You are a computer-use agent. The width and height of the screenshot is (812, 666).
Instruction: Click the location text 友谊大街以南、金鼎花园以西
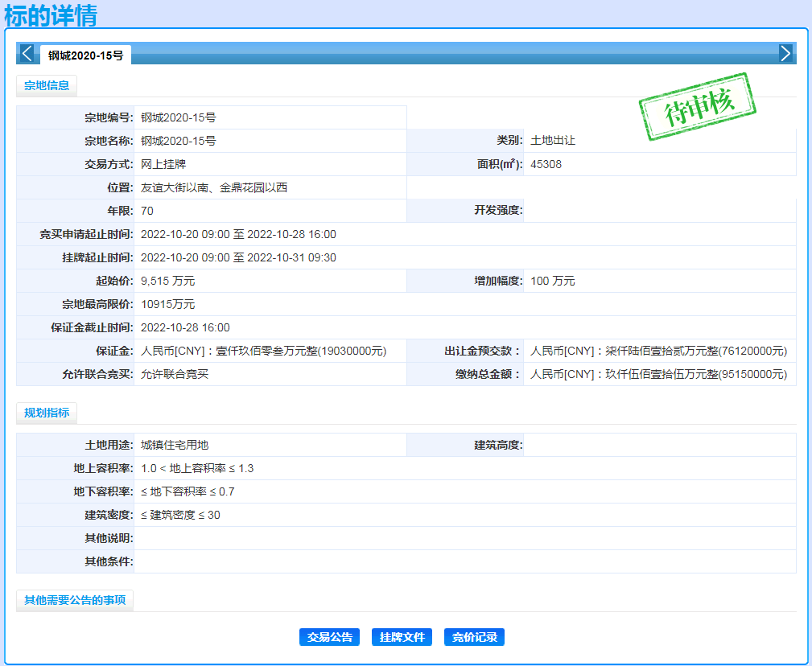[x=214, y=187]
